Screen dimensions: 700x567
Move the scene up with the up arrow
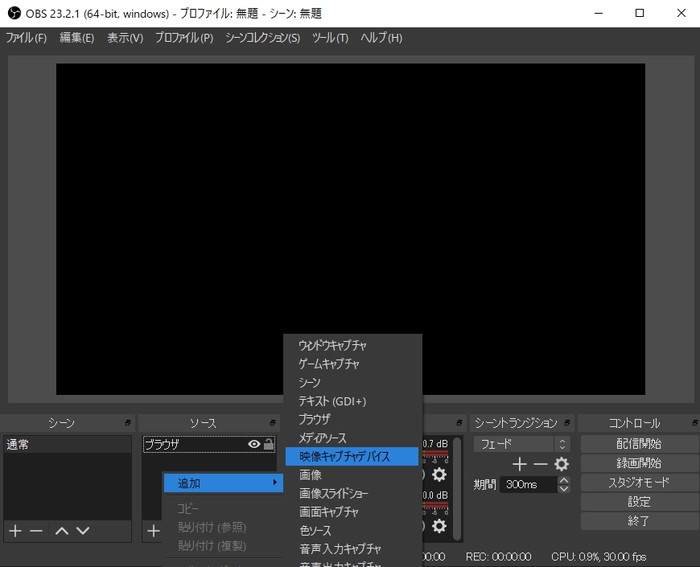click(62, 531)
